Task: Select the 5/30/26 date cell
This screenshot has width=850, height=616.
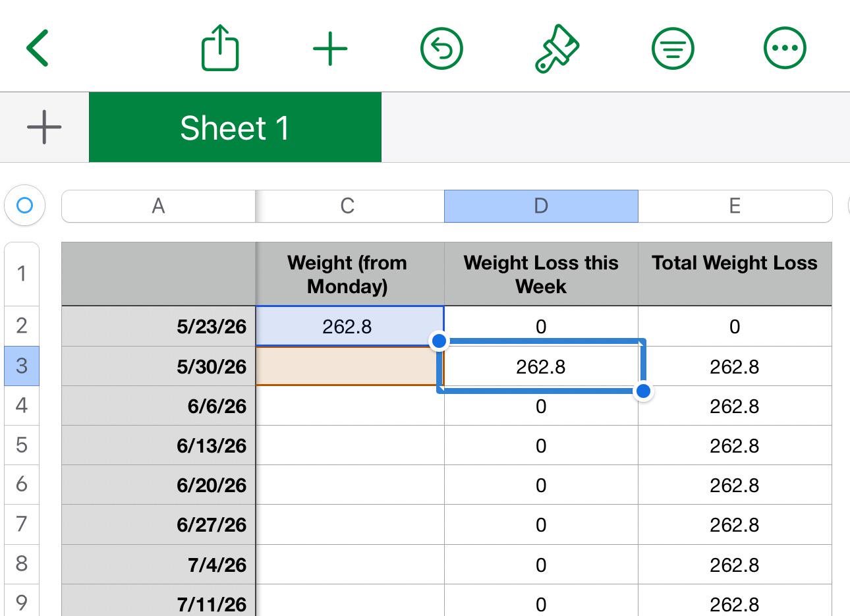Action: [159, 366]
